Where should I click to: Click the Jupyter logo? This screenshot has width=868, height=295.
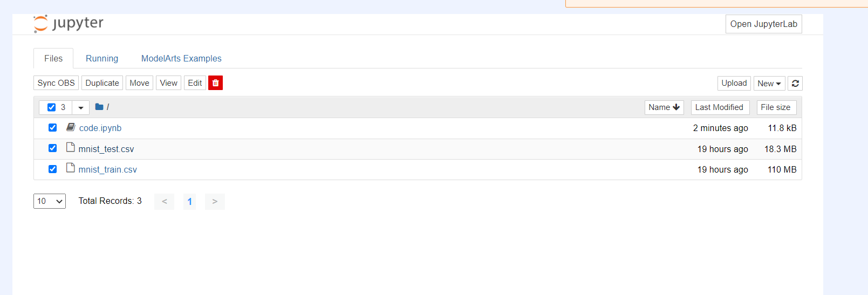[69, 24]
